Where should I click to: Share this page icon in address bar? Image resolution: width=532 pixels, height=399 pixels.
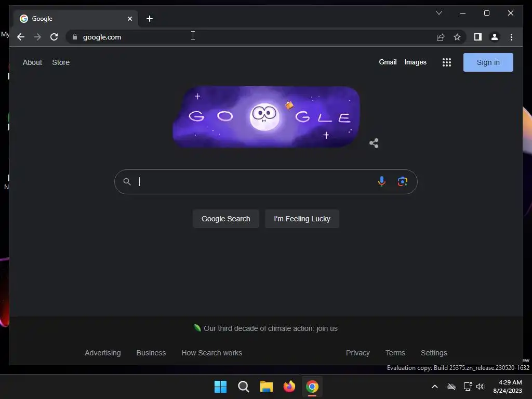(441, 37)
